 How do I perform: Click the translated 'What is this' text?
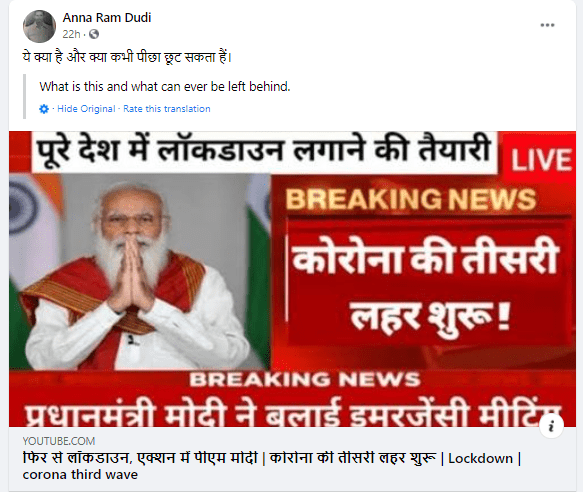pos(165,86)
